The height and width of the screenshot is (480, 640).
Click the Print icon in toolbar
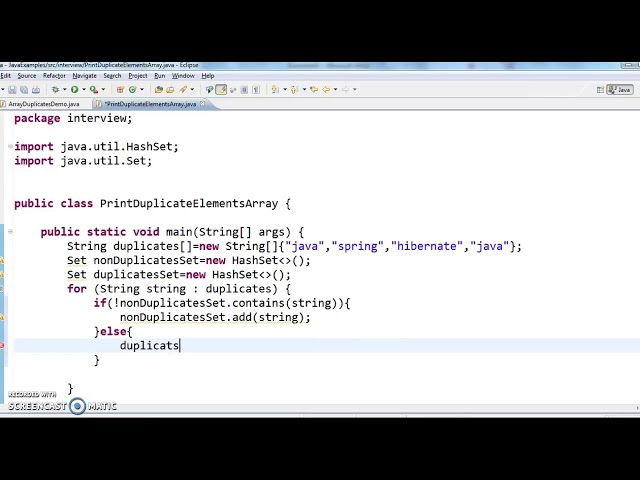coord(36,89)
